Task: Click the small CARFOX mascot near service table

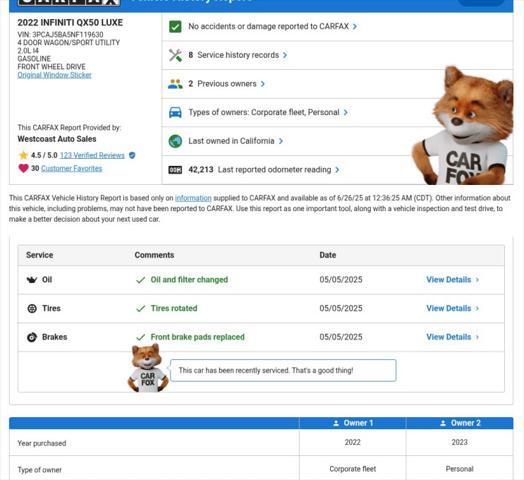Action: (148, 368)
